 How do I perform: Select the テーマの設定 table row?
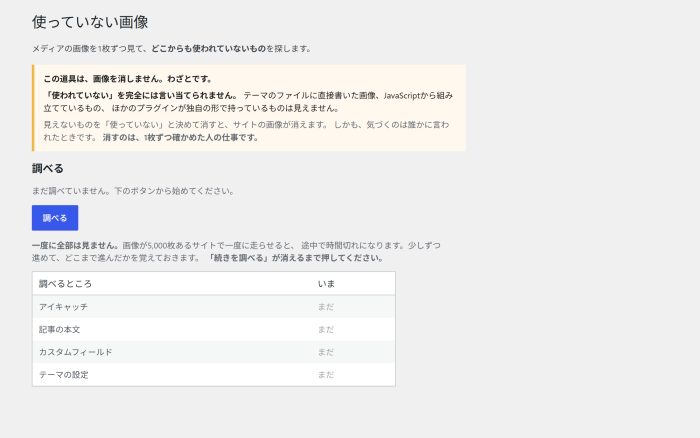[x=213, y=375]
